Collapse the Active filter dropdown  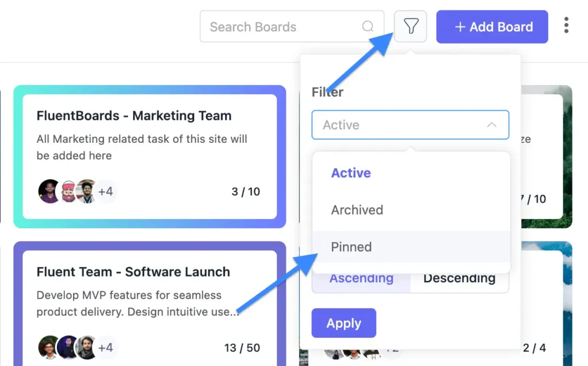tap(410, 124)
